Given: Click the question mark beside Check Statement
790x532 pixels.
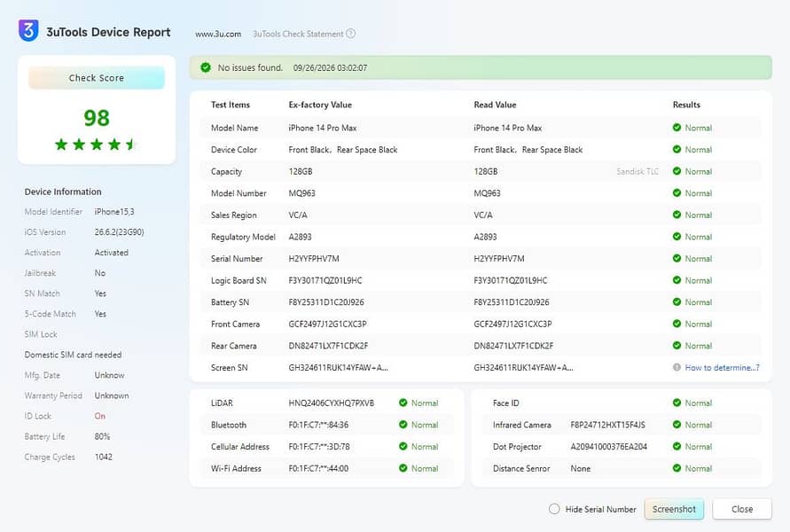Looking at the screenshot, I should pos(350,34).
